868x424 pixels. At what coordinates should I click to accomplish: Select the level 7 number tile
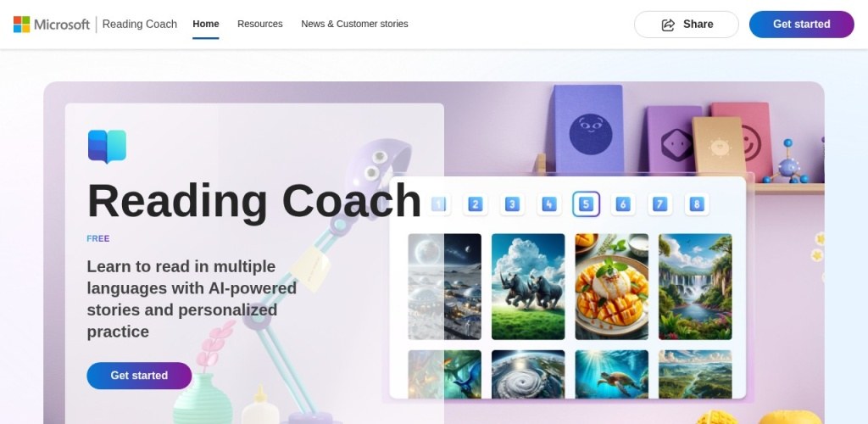point(659,204)
